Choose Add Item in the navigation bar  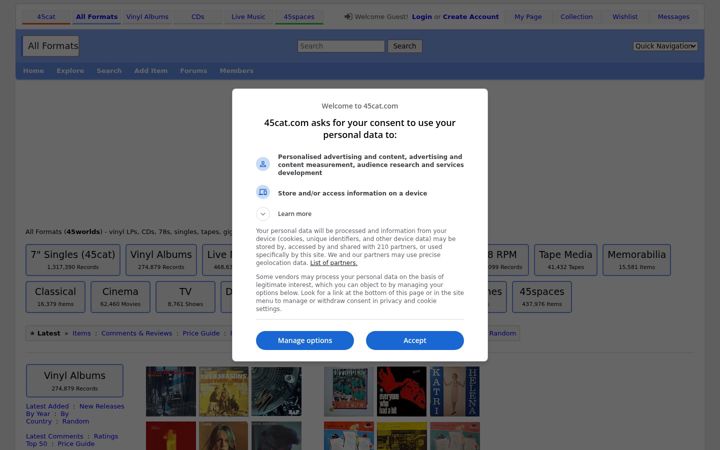coord(151,71)
